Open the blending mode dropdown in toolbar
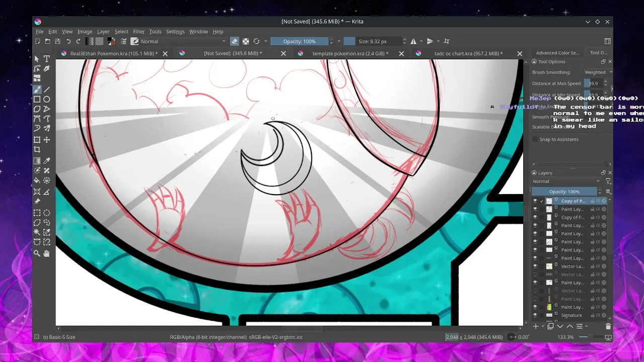The height and width of the screenshot is (362, 644). pyautogui.click(x=183, y=41)
